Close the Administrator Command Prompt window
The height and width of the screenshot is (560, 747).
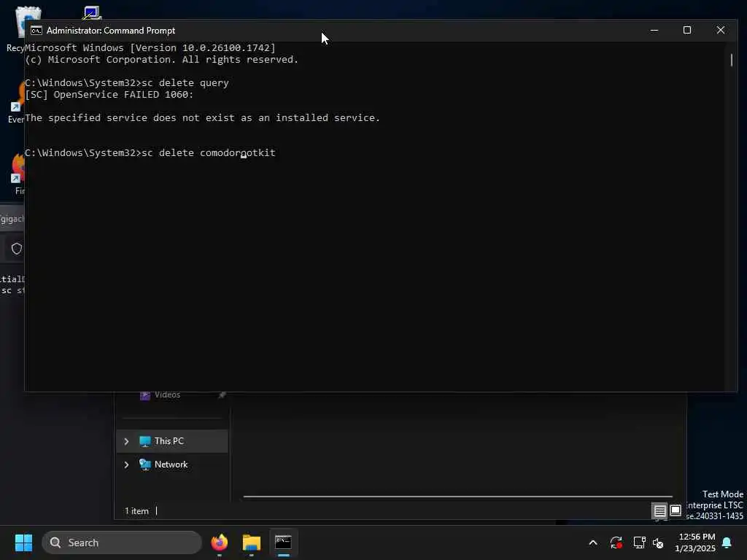(x=720, y=30)
